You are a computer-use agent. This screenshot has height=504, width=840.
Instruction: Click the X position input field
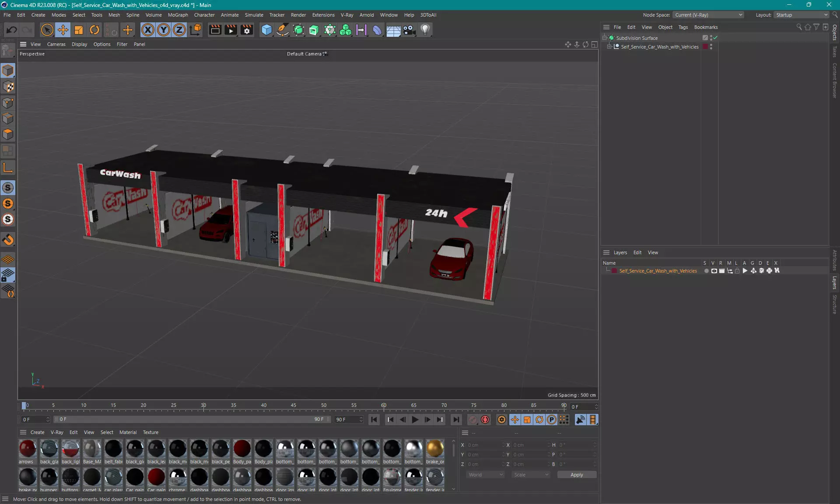pyautogui.click(x=485, y=445)
